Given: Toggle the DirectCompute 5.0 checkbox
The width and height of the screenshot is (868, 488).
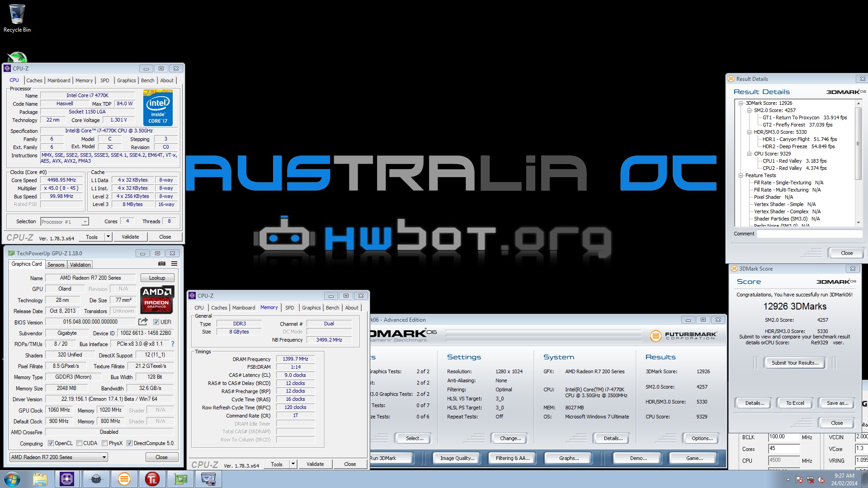Looking at the screenshot, I should [x=129, y=443].
